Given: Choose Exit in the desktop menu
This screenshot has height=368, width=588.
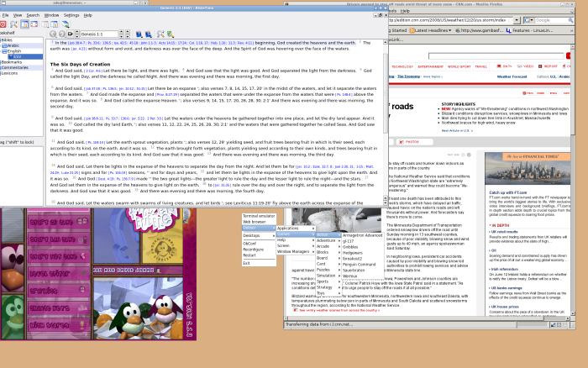Looking at the screenshot, I should 259,263.
